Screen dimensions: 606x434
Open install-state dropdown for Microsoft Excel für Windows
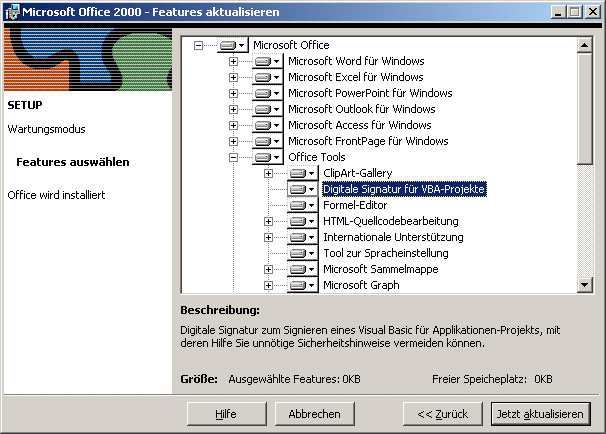point(267,77)
